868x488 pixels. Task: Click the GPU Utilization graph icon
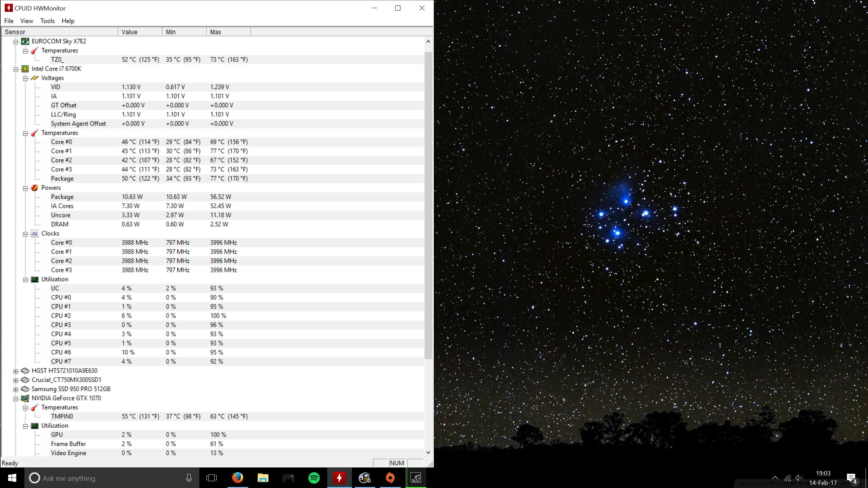35,426
